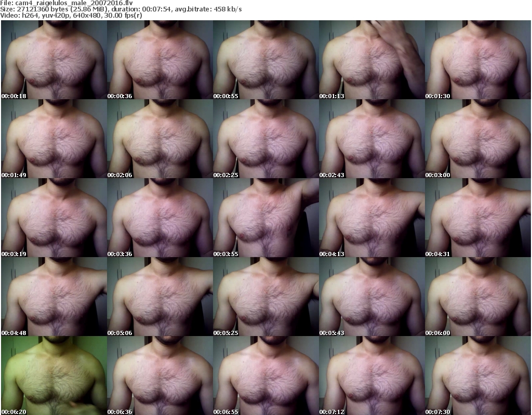
Task: Pick the frame labeled 00:04:31
Action: click(x=478, y=218)
